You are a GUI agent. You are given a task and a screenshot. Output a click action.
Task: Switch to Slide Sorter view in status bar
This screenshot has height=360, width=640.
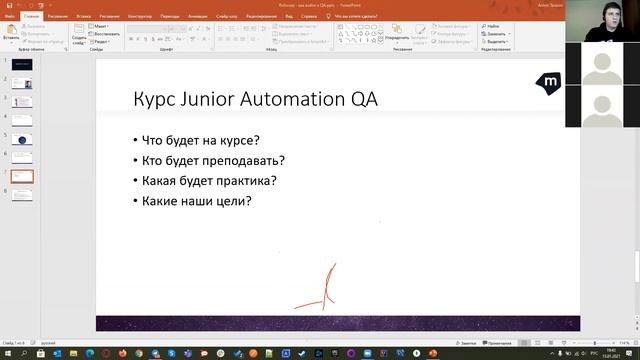coord(538,343)
